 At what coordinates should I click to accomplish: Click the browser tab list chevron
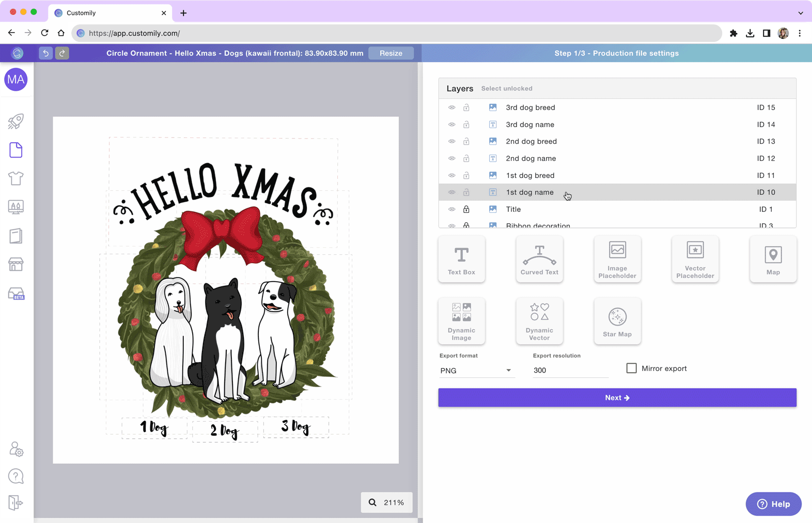click(x=801, y=13)
